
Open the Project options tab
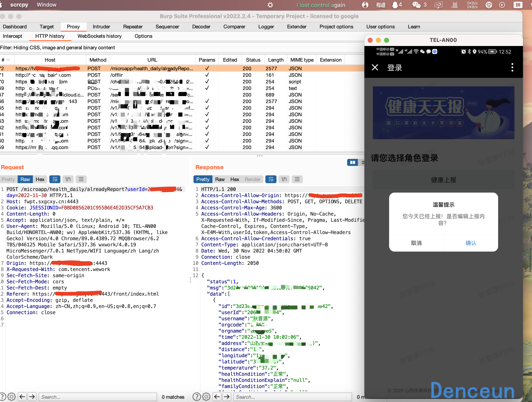click(x=336, y=27)
